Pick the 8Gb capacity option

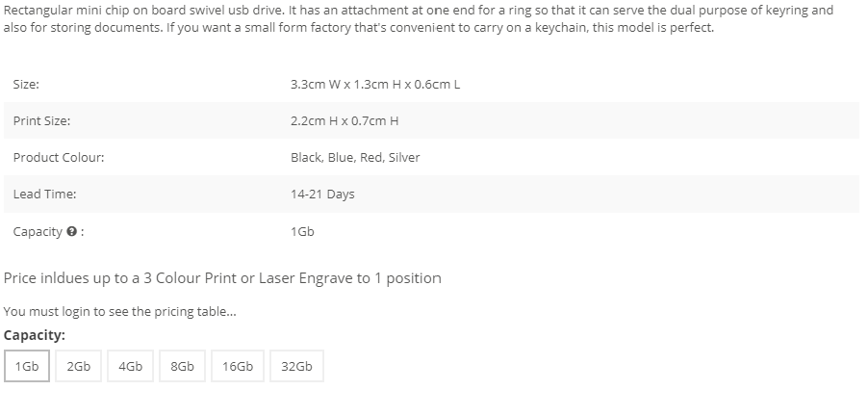click(x=182, y=366)
